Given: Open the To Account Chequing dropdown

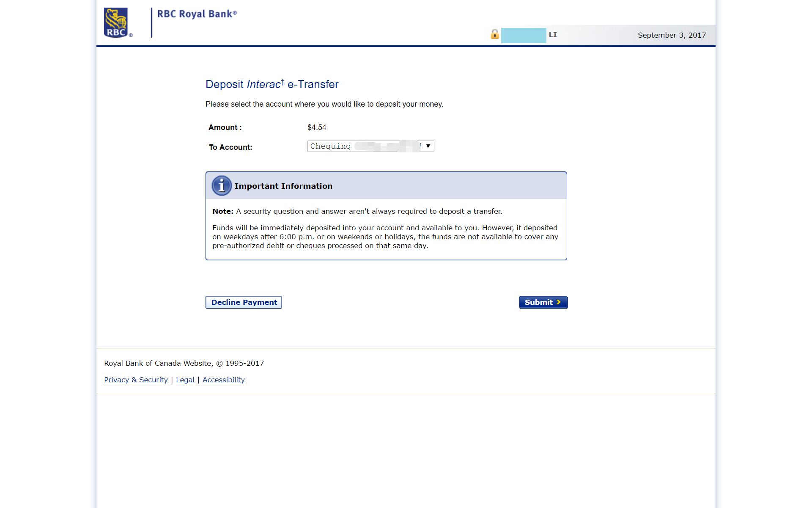Looking at the screenshot, I should 370,146.
